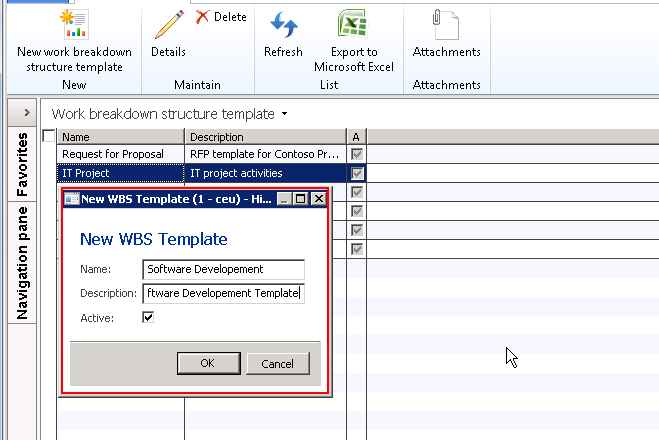This screenshot has height=440, width=659.
Task: Toggle Active checkbox for Request for Proposal row
Action: click(x=357, y=154)
